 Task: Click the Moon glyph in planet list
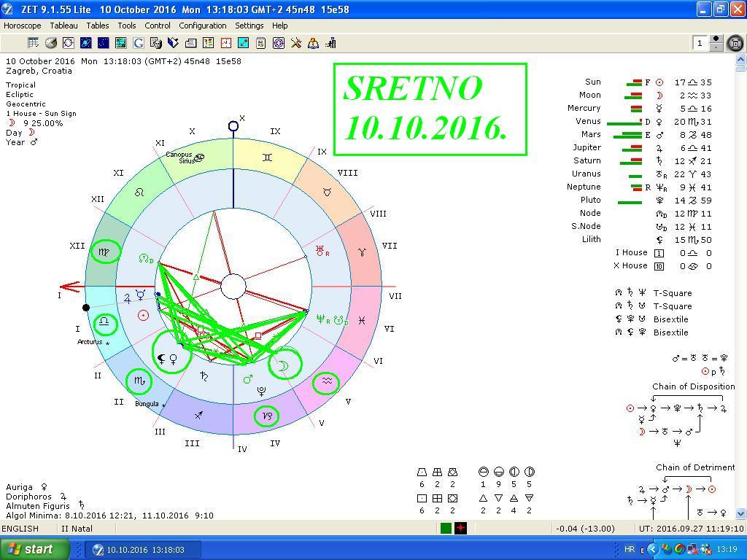pyautogui.click(x=659, y=96)
